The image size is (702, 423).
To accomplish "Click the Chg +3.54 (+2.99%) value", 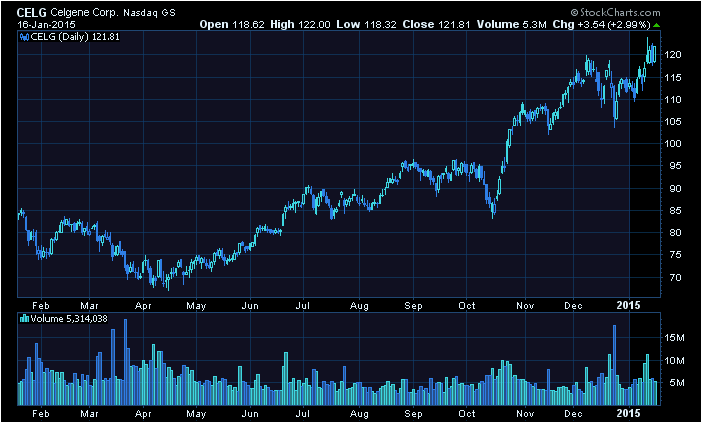I will (602, 24).
